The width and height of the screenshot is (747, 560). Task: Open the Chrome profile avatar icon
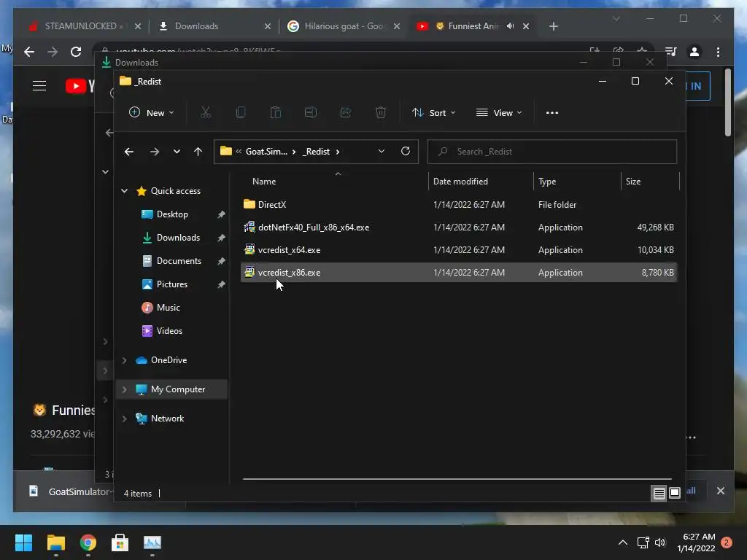(694, 52)
